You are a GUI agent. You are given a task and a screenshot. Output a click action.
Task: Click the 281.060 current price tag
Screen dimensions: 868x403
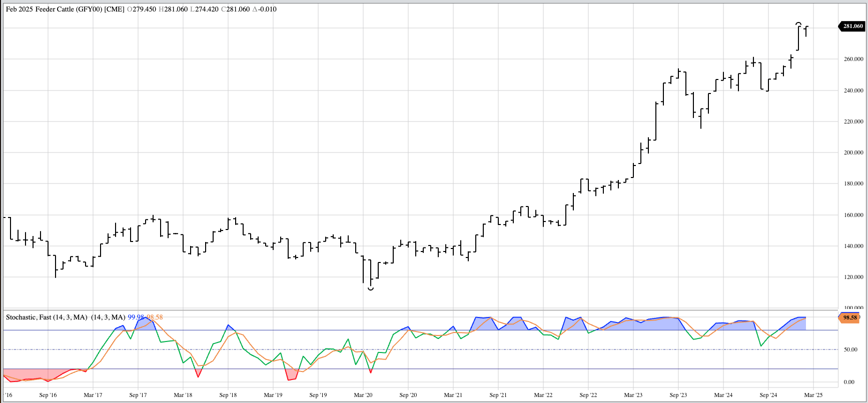point(852,26)
